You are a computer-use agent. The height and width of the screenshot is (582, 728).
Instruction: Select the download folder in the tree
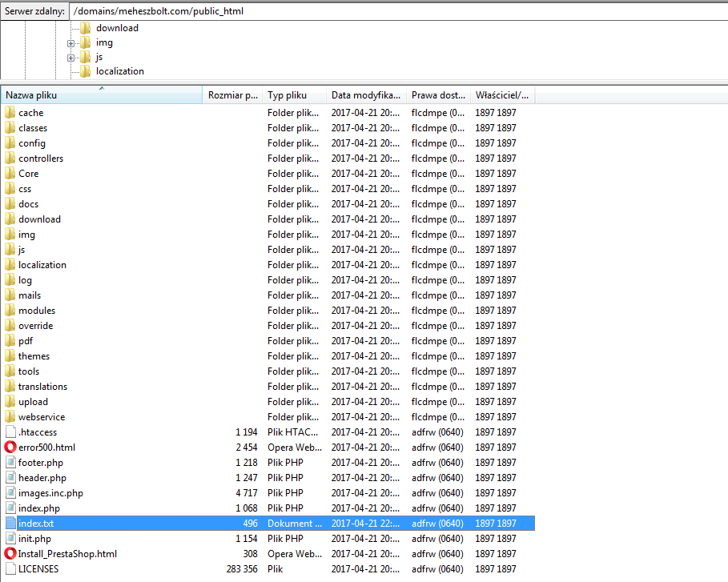tap(117, 28)
